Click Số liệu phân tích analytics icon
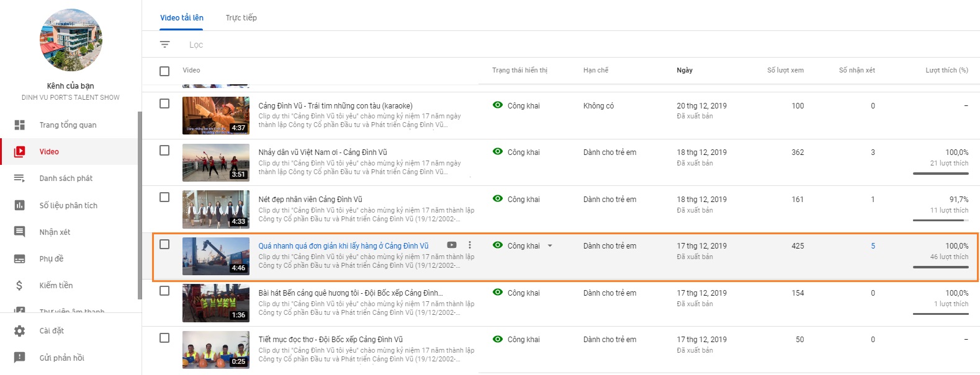Viewport: 980px width, 375px height. (x=20, y=205)
